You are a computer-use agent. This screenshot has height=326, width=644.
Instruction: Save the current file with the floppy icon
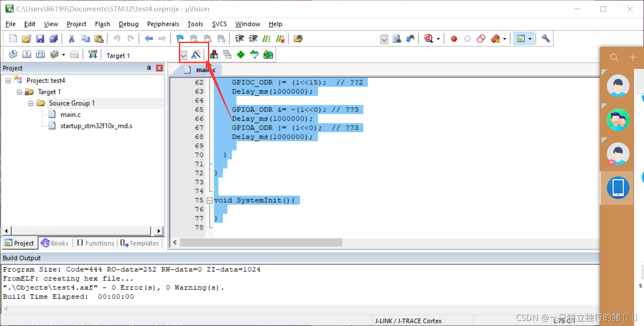point(40,39)
